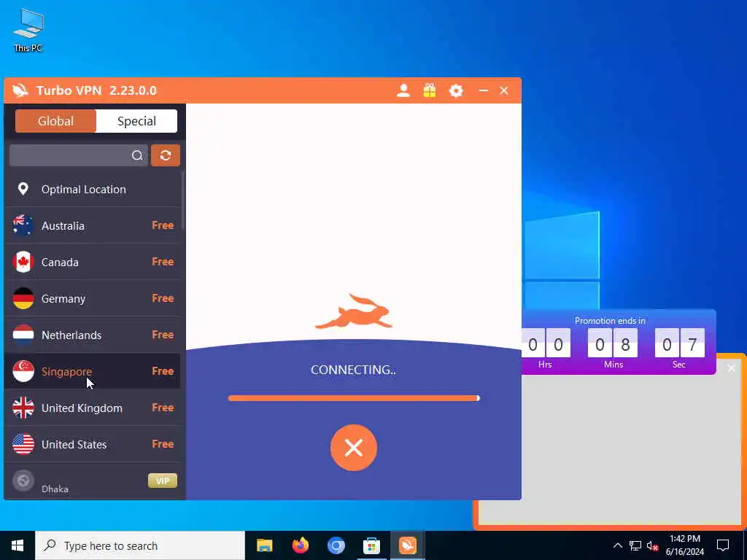
Task: Open the notification center
Action: [723, 545]
